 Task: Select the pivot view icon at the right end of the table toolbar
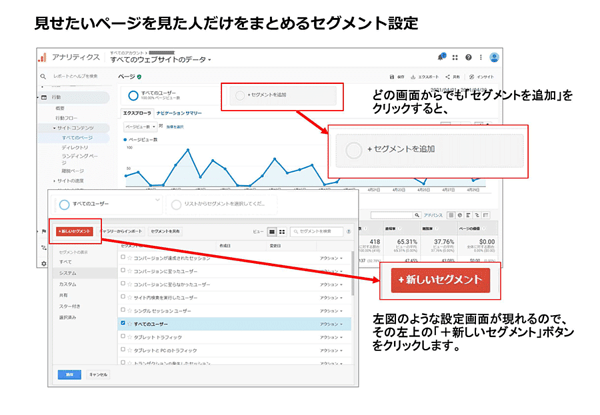coord(486,215)
